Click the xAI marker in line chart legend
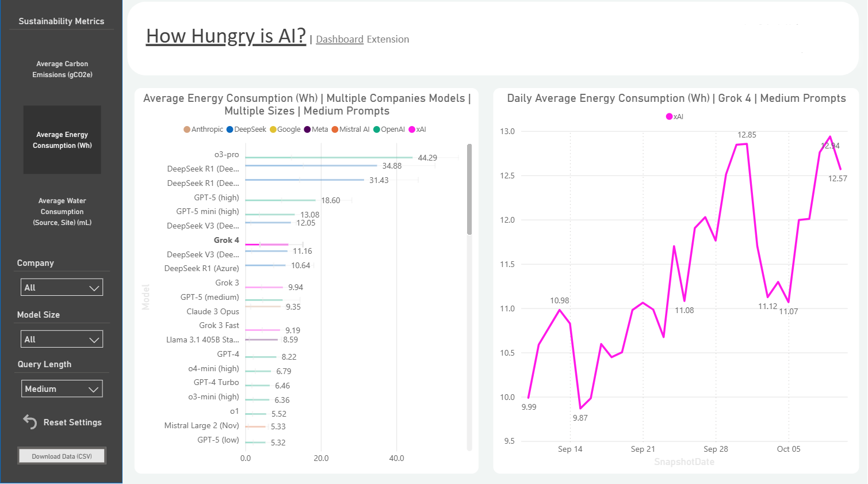 [669, 117]
